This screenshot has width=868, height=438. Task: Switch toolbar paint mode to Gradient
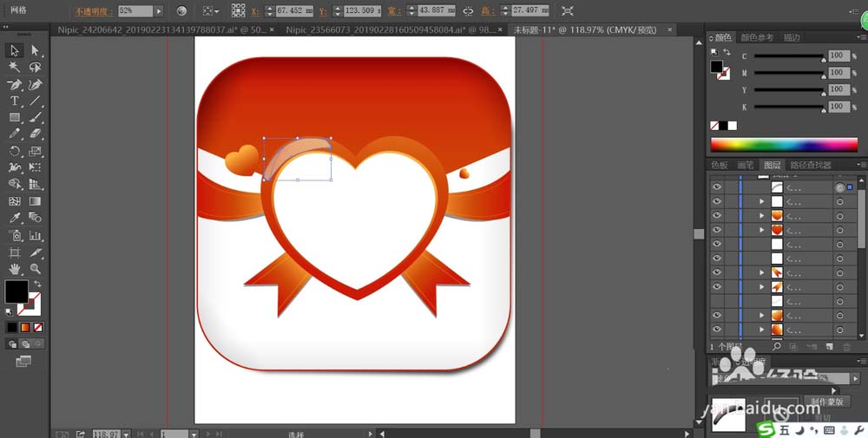coord(25,327)
